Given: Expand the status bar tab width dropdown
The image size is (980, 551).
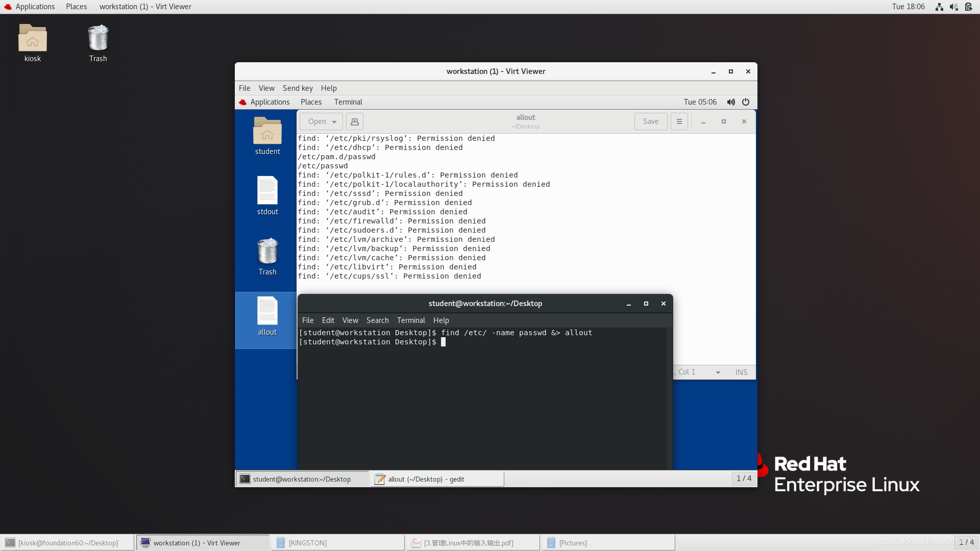Looking at the screenshot, I should tap(718, 372).
